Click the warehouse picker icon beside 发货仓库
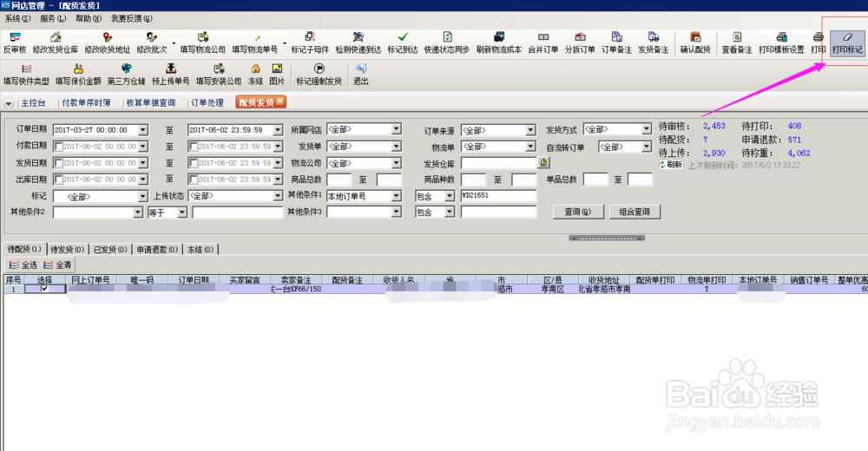The width and height of the screenshot is (868, 451). pyautogui.click(x=543, y=163)
